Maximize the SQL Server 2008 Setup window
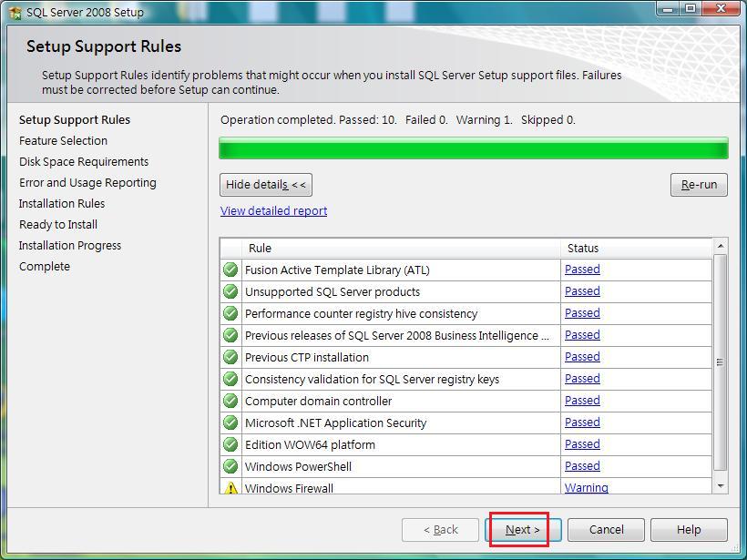747x560 pixels. tap(691, 8)
